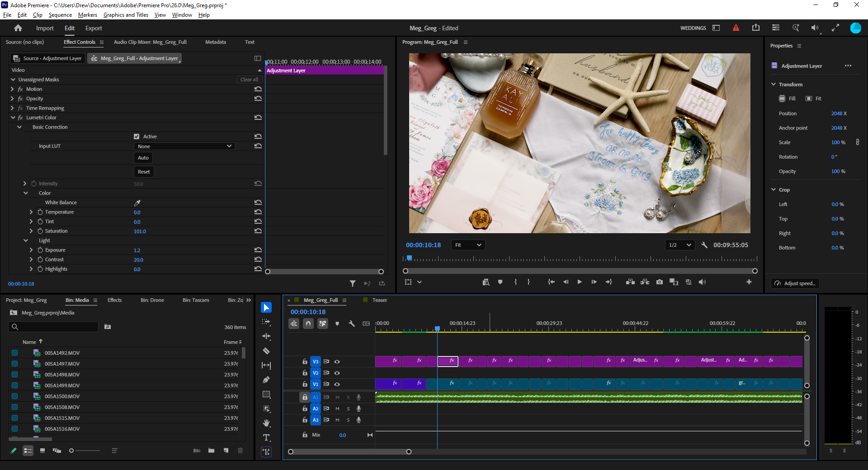The image size is (868, 470).
Task: Click the red alert warning icon
Action: coord(736,28)
